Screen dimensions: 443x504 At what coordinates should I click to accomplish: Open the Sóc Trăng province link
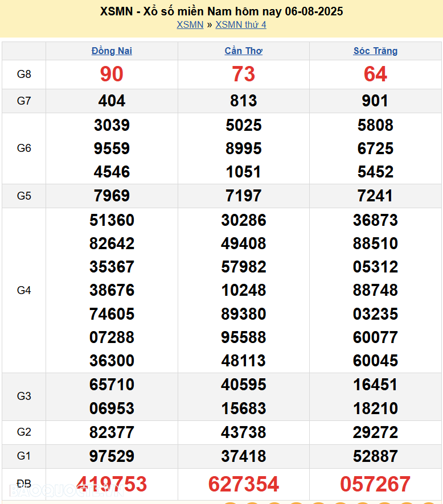point(375,51)
